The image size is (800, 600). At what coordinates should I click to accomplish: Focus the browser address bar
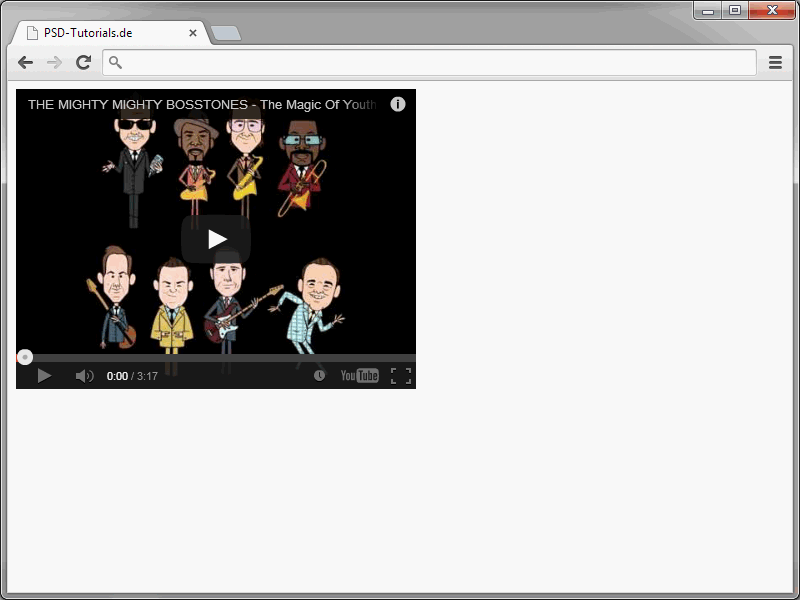coord(429,62)
